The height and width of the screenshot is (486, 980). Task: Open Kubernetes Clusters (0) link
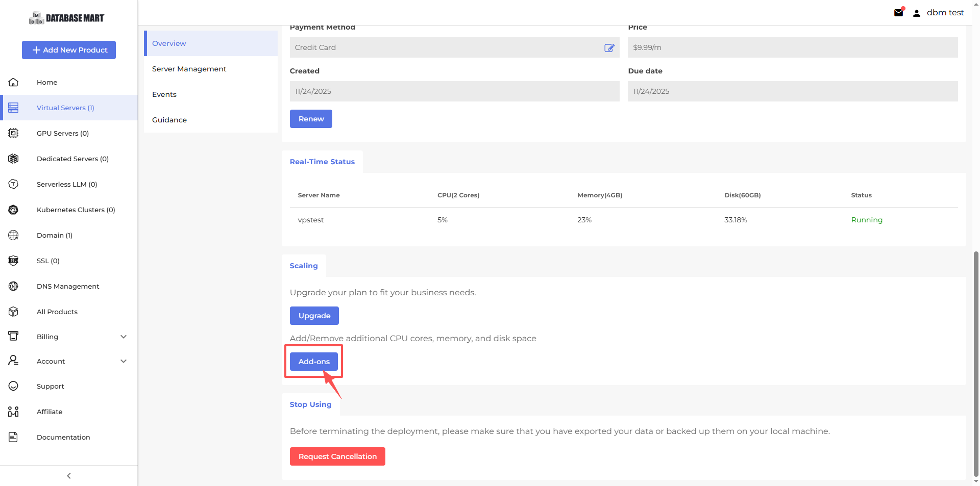pos(76,210)
